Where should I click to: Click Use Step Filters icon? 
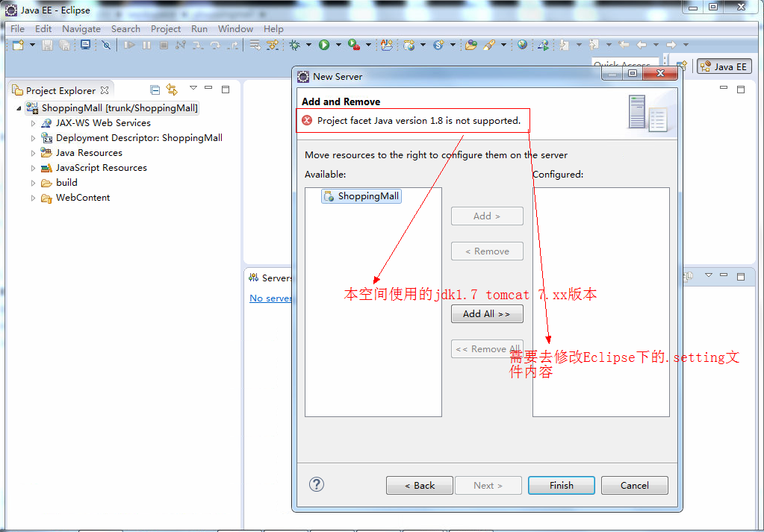tap(273, 46)
